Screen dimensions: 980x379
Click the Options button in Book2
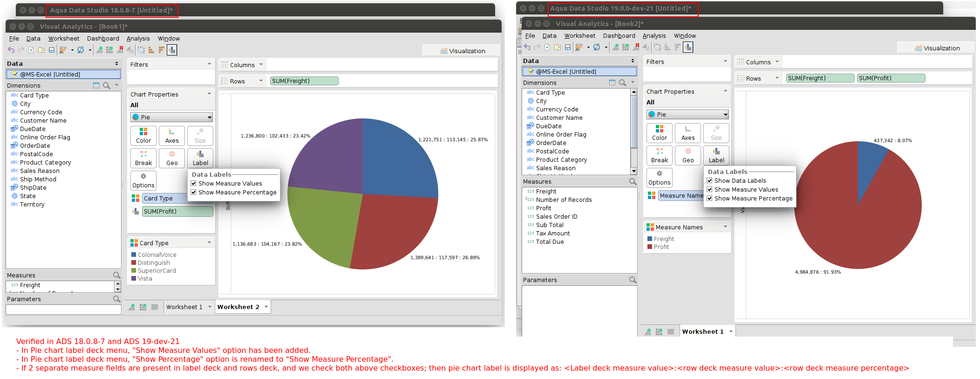click(660, 178)
